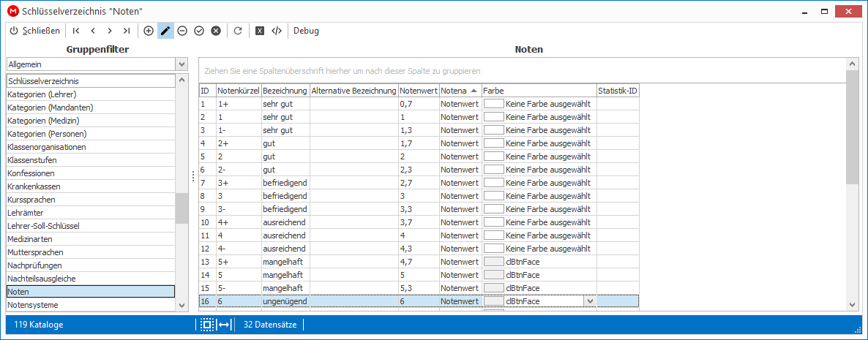Click the 32 Datensätze status text

point(269,325)
